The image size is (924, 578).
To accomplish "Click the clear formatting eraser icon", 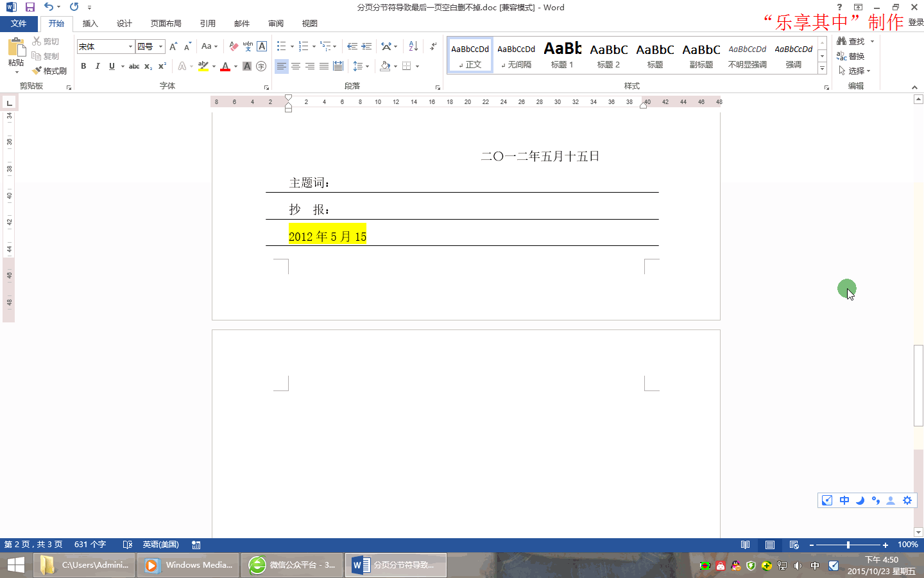I will tap(234, 46).
